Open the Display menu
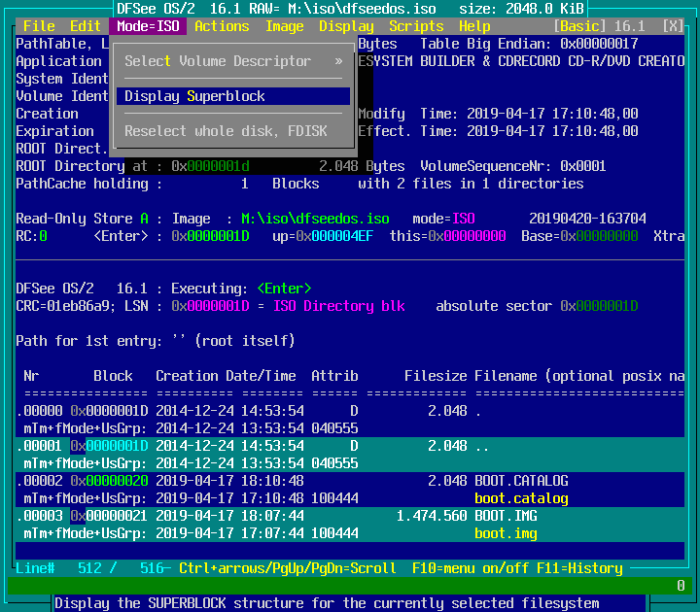This screenshot has height=612, width=700. 346,26
